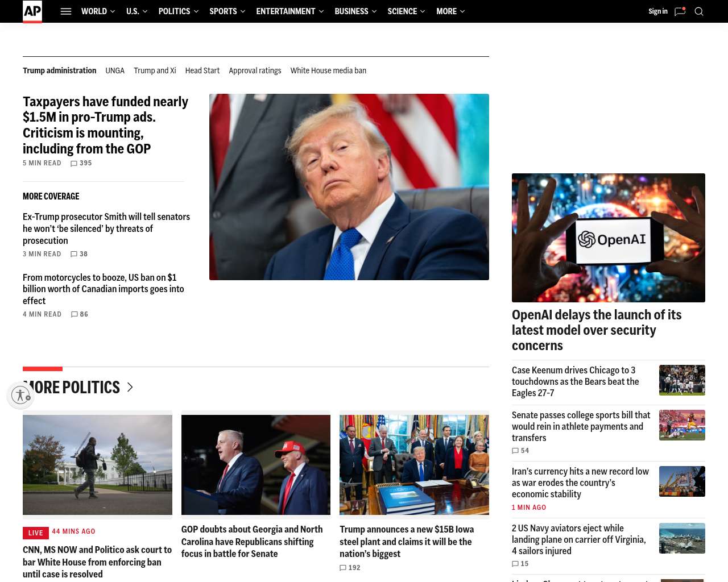This screenshot has height=582, width=728.
Task: Open comments icon showing 395
Action: 74,164
